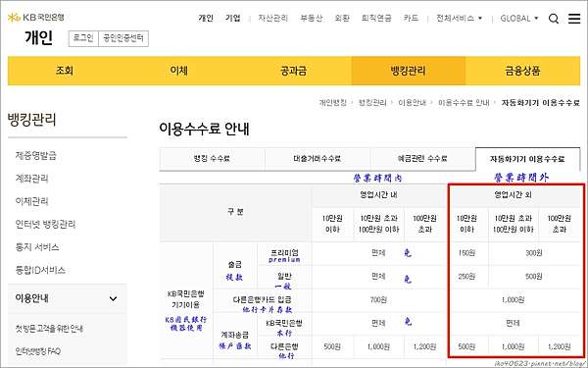Click the 이용수수료 안내 page heading
Screen dimensions: 588x368
[204, 129]
